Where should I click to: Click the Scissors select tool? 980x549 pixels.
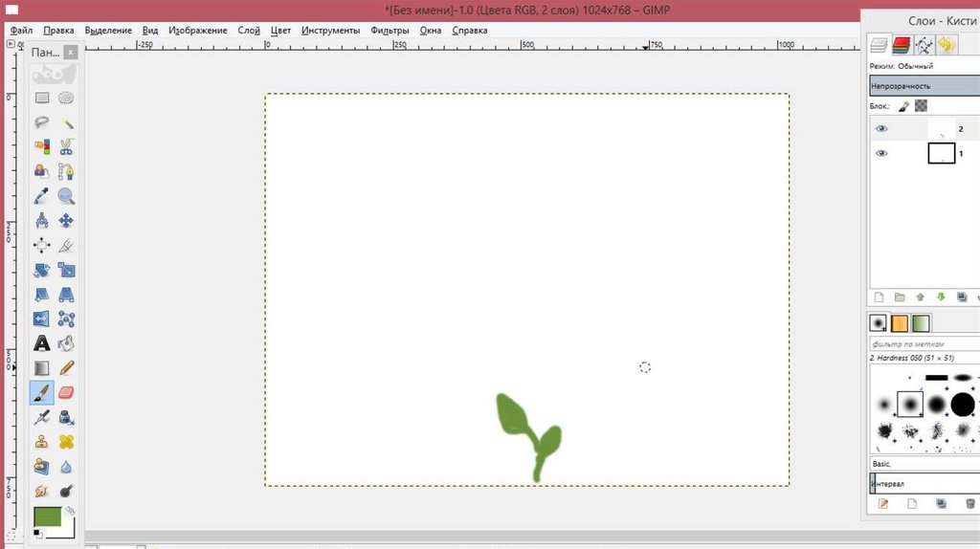point(66,147)
